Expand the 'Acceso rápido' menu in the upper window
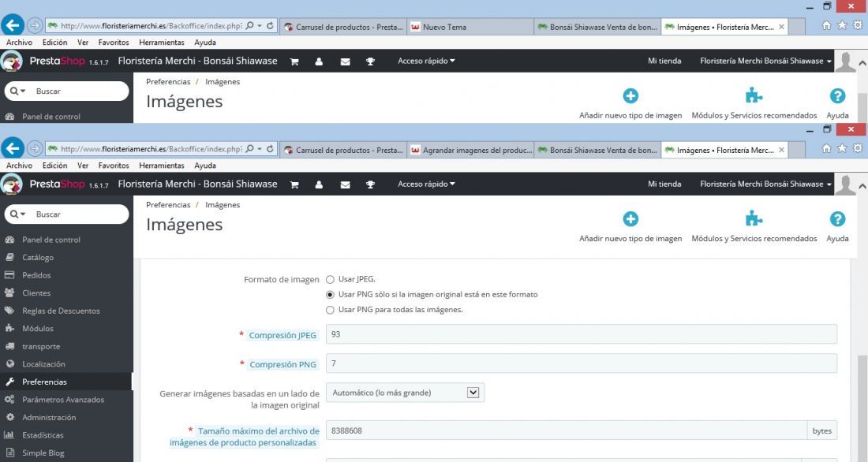Screen dimensions: 868x462 [426, 61]
